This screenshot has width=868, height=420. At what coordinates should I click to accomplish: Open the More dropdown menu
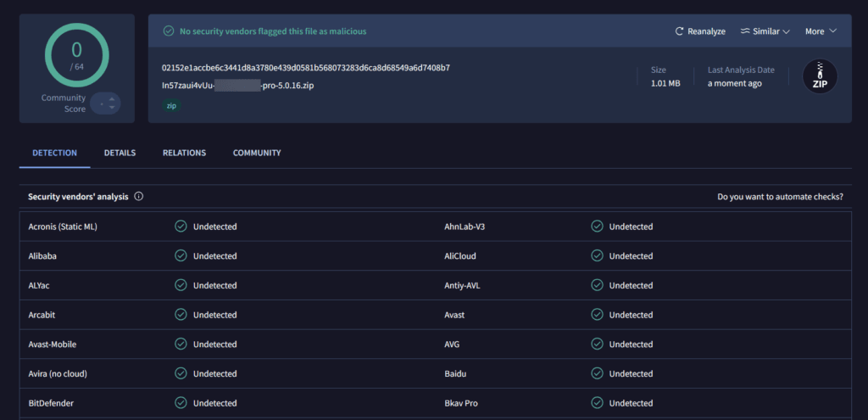click(821, 31)
